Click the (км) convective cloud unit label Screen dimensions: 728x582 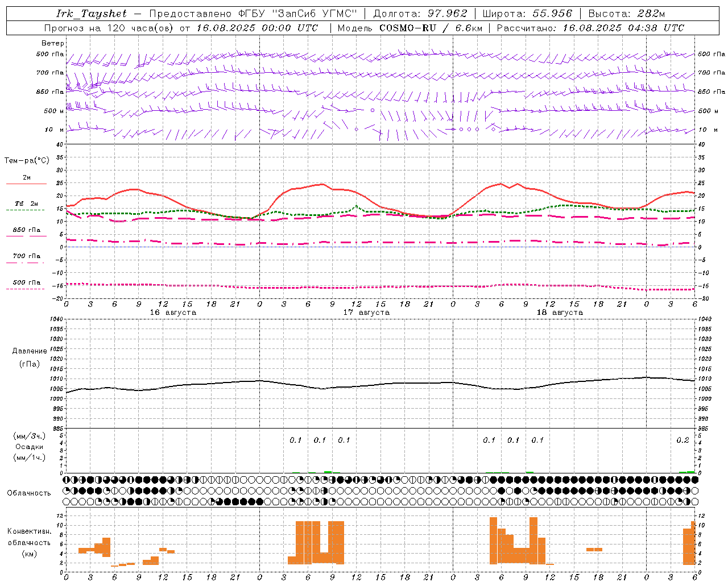pyautogui.click(x=30, y=554)
